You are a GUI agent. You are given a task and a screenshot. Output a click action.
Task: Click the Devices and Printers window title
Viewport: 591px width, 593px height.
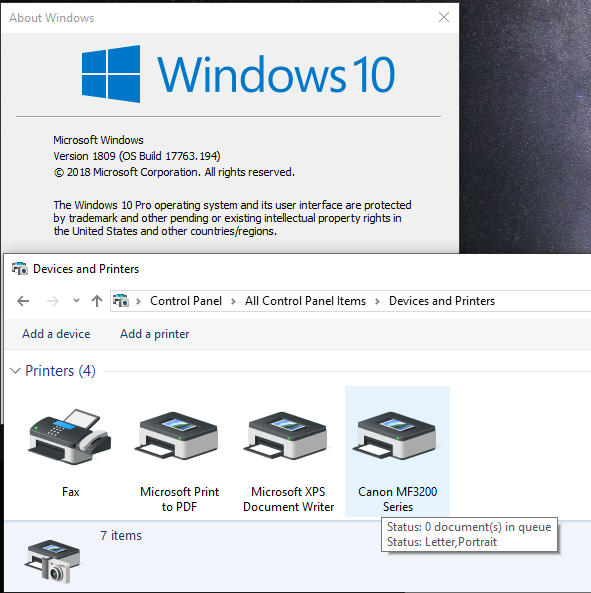pos(86,269)
